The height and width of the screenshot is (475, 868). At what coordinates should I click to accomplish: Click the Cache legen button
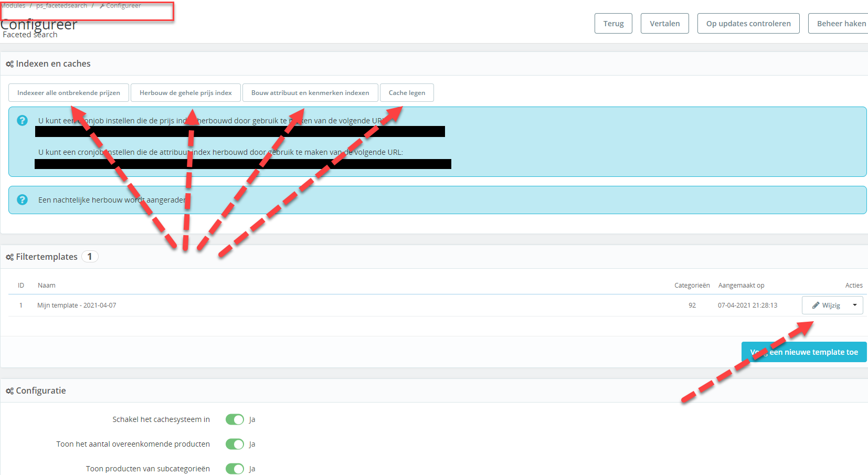pos(407,93)
